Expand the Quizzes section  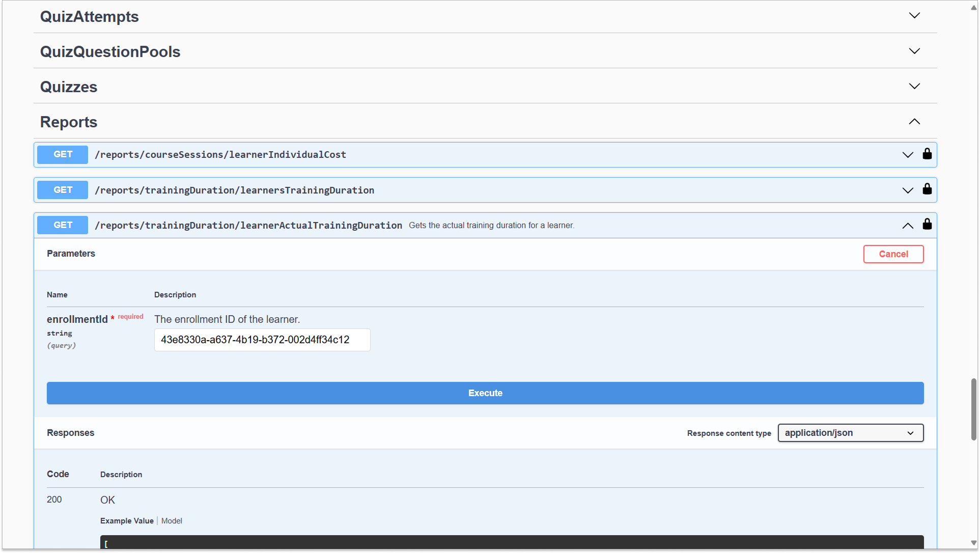click(914, 86)
